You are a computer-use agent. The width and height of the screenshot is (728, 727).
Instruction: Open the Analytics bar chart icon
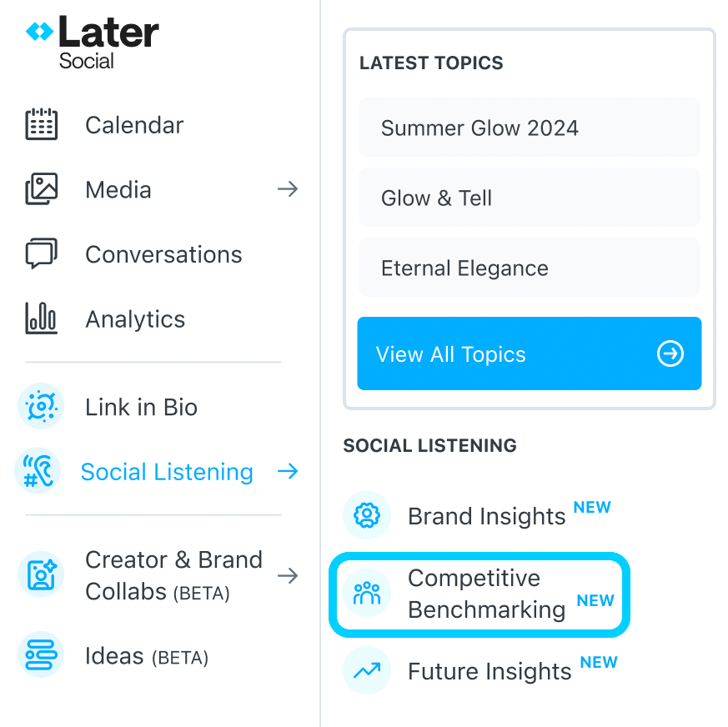(x=42, y=318)
